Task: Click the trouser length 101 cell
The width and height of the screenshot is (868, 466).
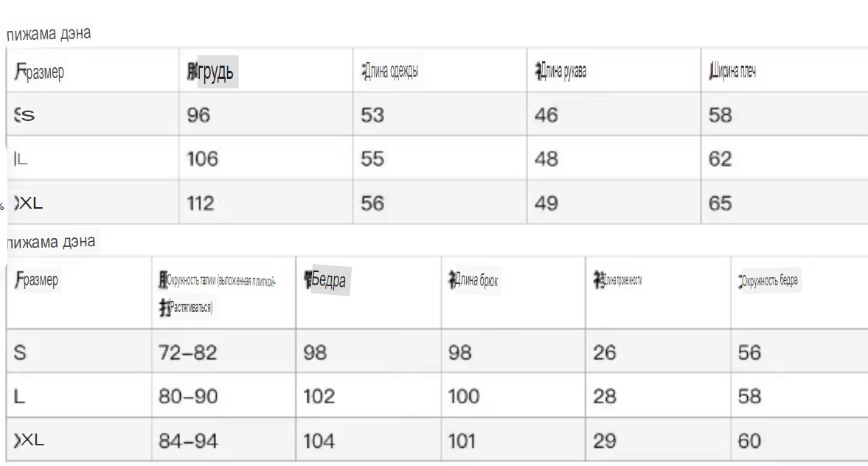Action: point(513,440)
